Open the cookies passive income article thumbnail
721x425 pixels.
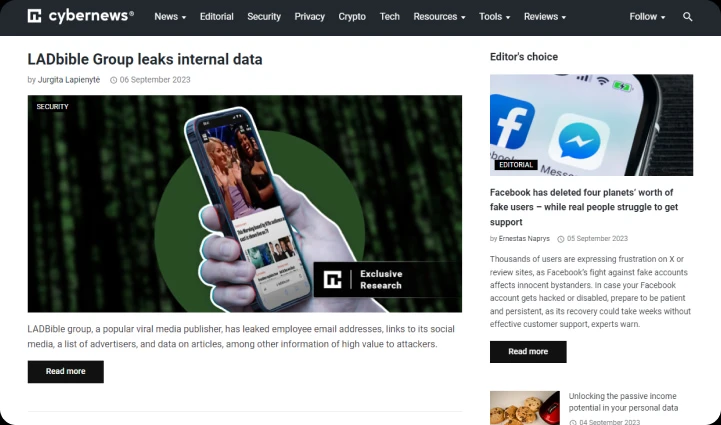tap(525, 408)
